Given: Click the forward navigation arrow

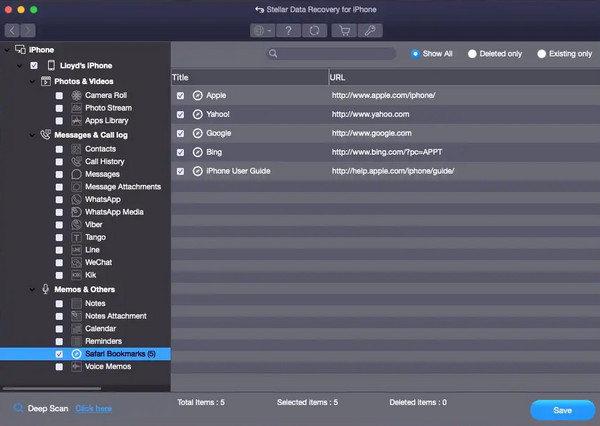Looking at the screenshot, I should tap(28, 30).
